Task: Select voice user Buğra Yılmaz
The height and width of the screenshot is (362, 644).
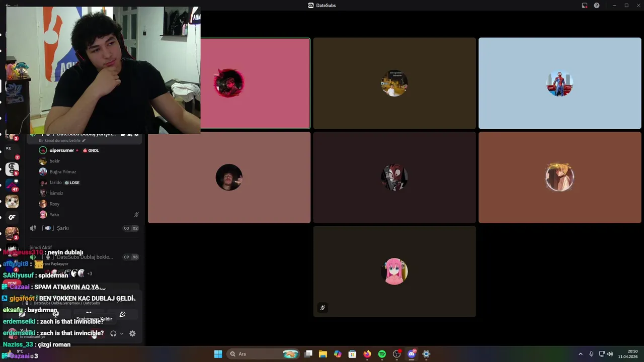Action: (x=62, y=171)
